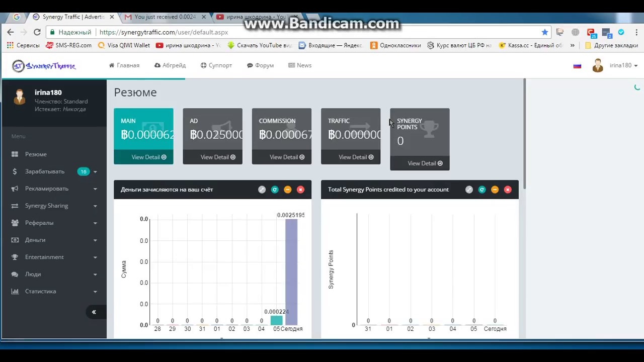Viewport: 644px width, 362px height.
Task: Click the SynergyTraffic logo
Action: [x=44, y=66]
